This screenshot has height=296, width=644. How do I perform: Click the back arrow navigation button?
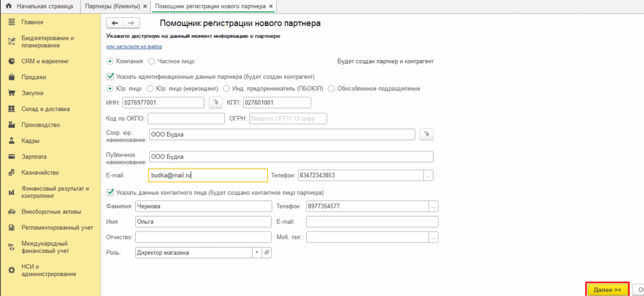click(x=114, y=23)
